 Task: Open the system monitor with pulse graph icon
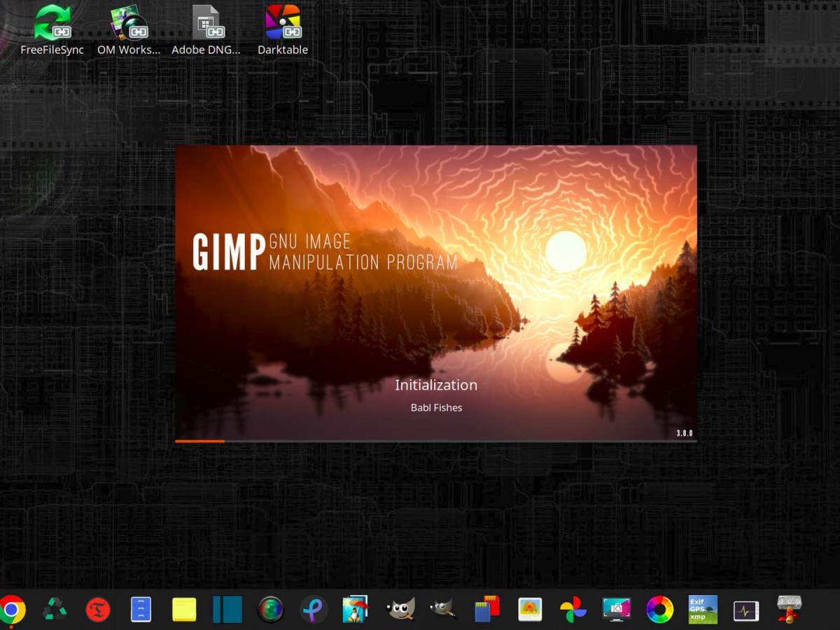click(746, 610)
